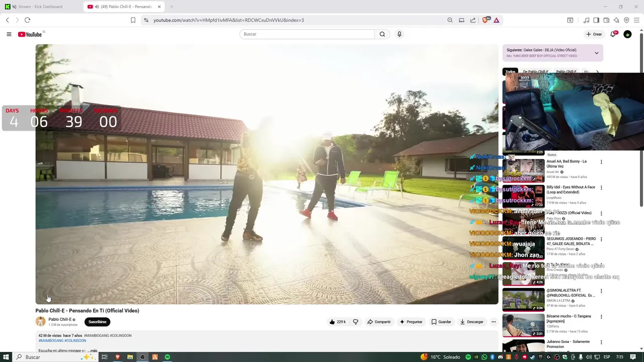
Task: Click the playing Pablo Chill-E video
Action: [267, 174]
